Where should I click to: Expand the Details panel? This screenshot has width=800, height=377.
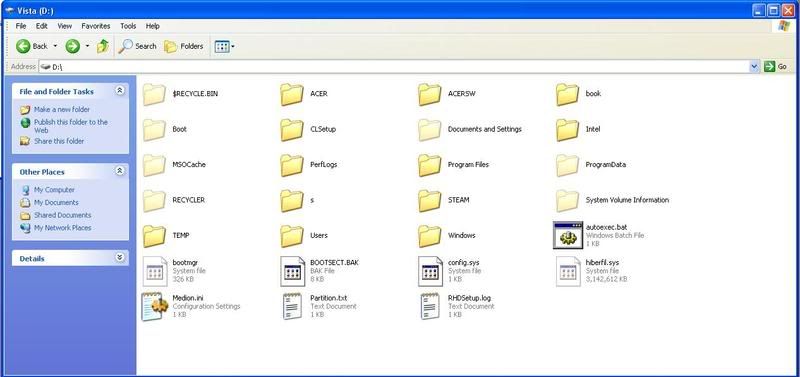pyautogui.click(x=119, y=258)
